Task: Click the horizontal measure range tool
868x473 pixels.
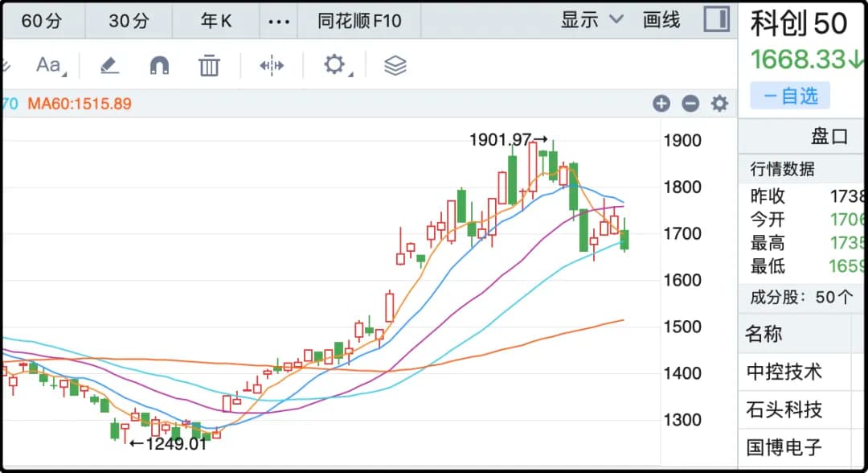Action: [272, 65]
